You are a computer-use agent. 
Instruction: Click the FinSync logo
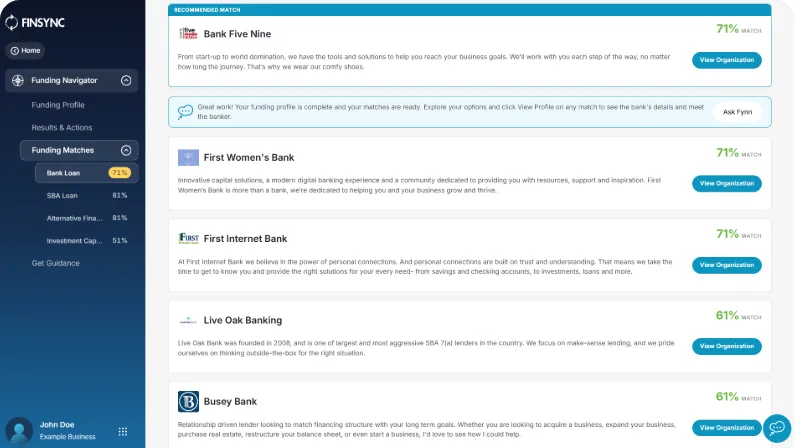tap(35, 22)
